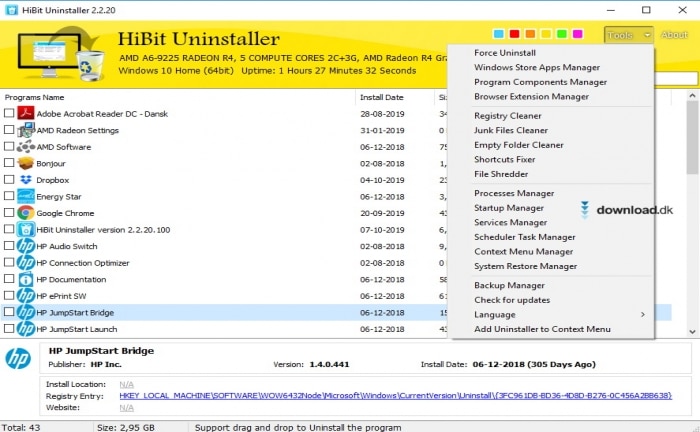
Task: Click the list scrollbar down arrow
Action: pos(692,332)
